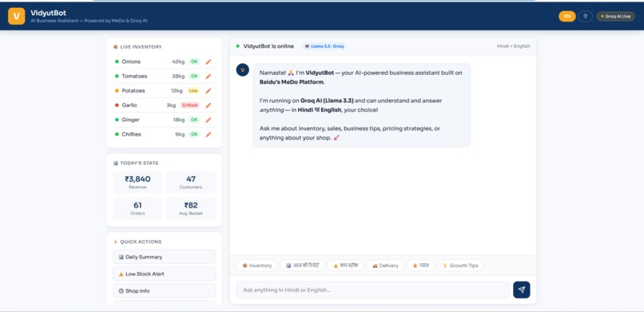Click the 12kg quantity value
Screen dimensions: 644x312
point(177,91)
